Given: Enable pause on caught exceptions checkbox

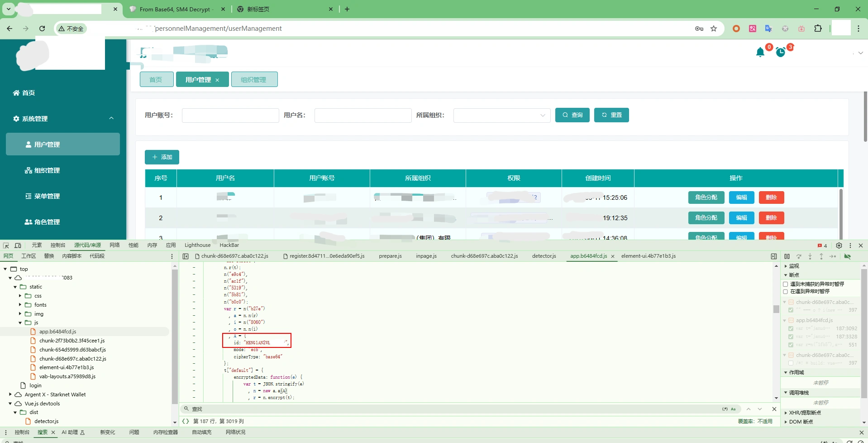Looking at the screenshot, I should point(786,291).
